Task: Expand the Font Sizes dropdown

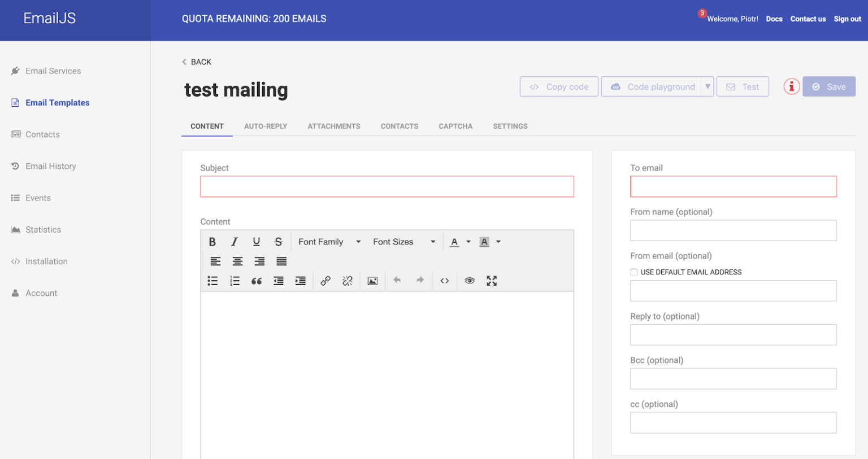Action: [403, 242]
